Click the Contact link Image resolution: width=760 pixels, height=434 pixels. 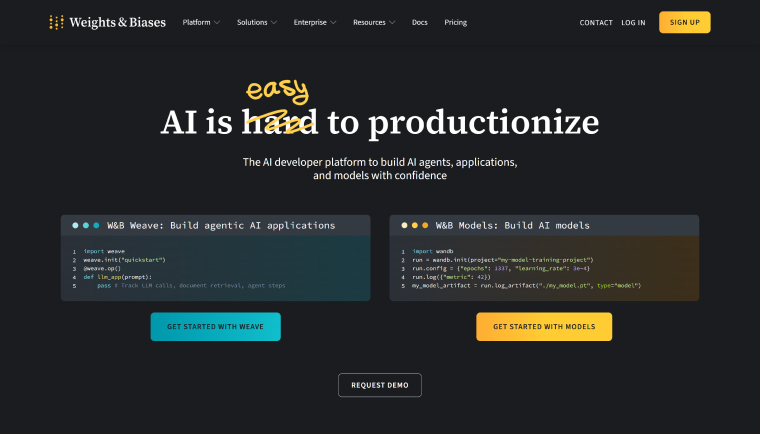pos(596,22)
